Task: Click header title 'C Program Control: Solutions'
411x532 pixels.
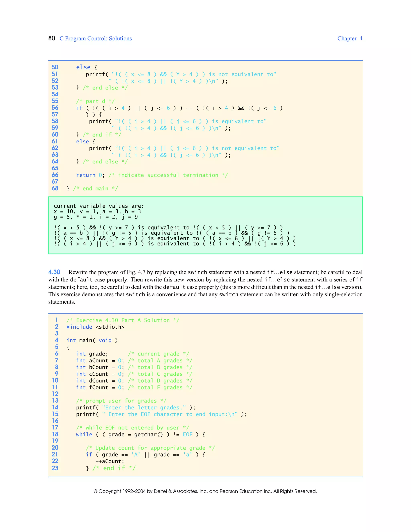Action: (x=96, y=39)
